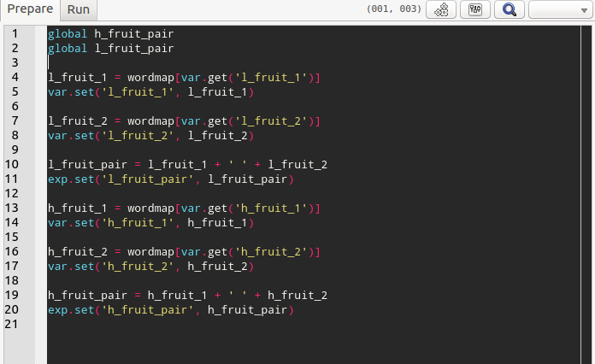Switch to the Run tab
Image resolution: width=595 pixels, height=364 pixels.
pyautogui.click(x=79, y=9)
